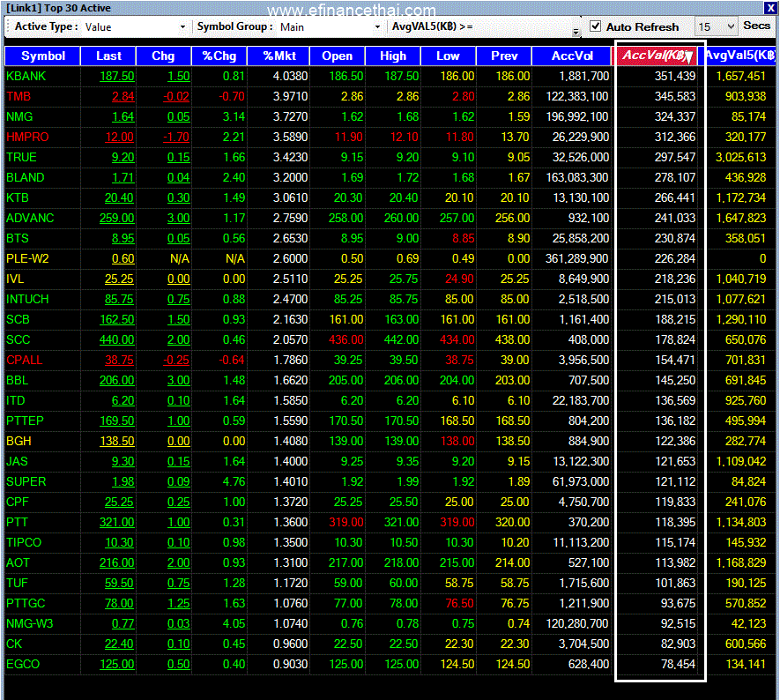This screenshot has height=700, width=780.
Task: Select the BLAND symbol
Action: point(26,177)
